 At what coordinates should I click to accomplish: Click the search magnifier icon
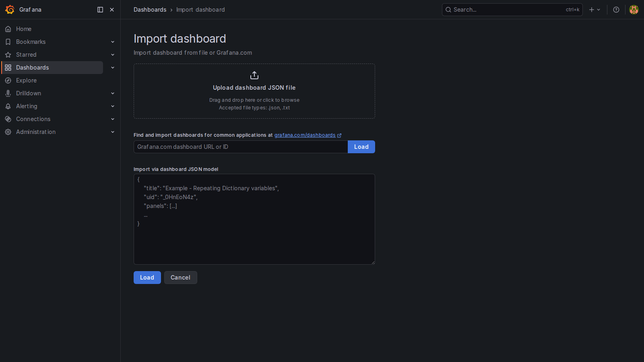pyautogui.click(x=448, y=10)
